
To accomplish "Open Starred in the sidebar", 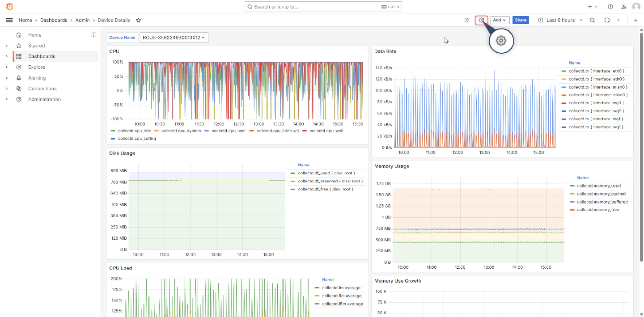I will 36,46.
